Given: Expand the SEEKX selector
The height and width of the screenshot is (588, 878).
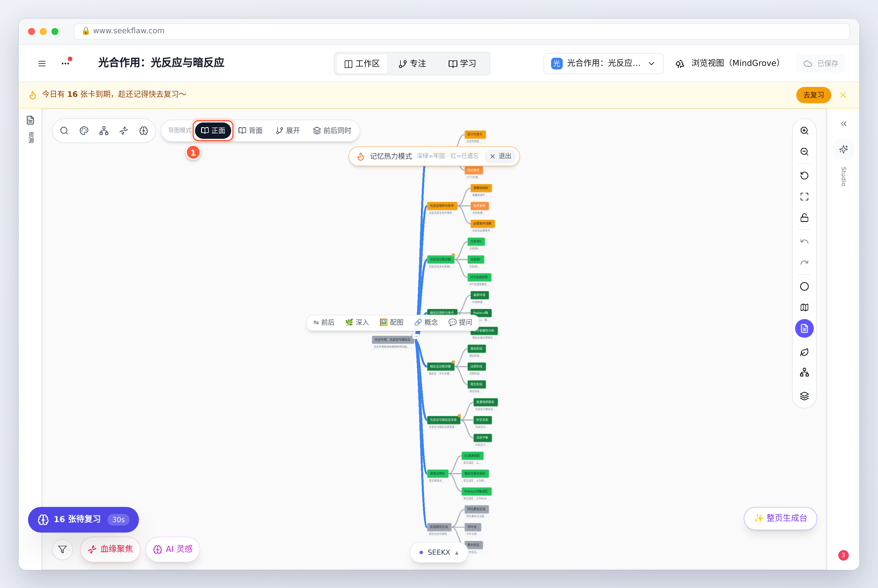Looking at the screenshot, I should point(439,552).
